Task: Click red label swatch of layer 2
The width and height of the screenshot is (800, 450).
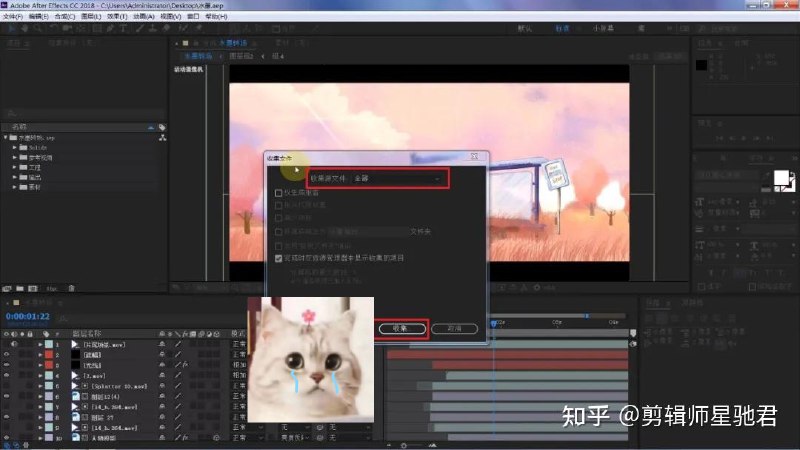Action: point(49,355)
